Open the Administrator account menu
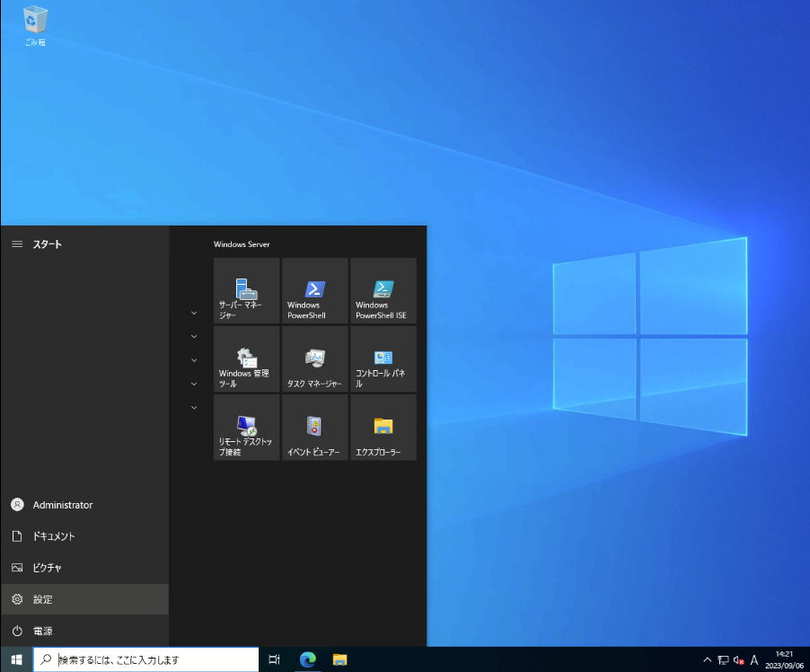The height and width of the screenshot is (672, 810). pyautogui.click(x=84, y=505)
